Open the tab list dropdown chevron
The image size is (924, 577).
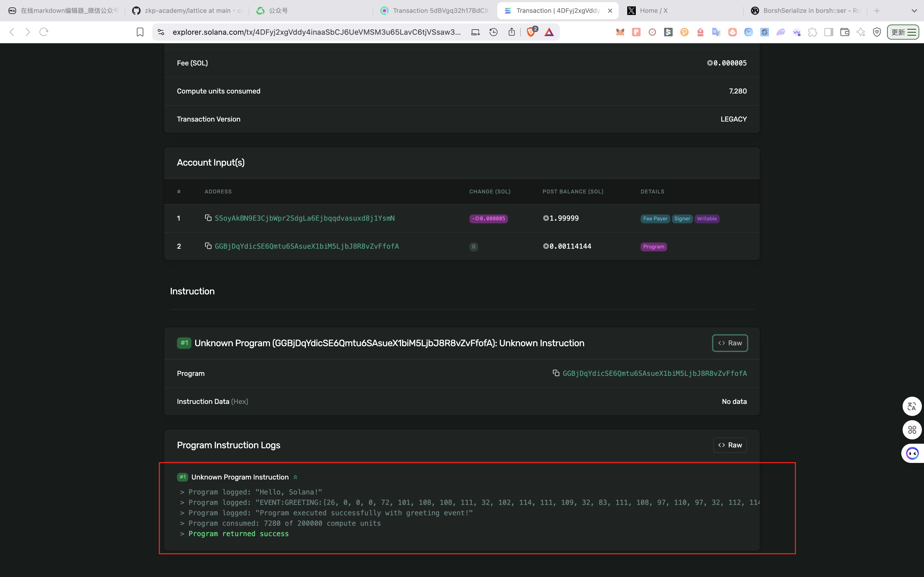(914, 11)
